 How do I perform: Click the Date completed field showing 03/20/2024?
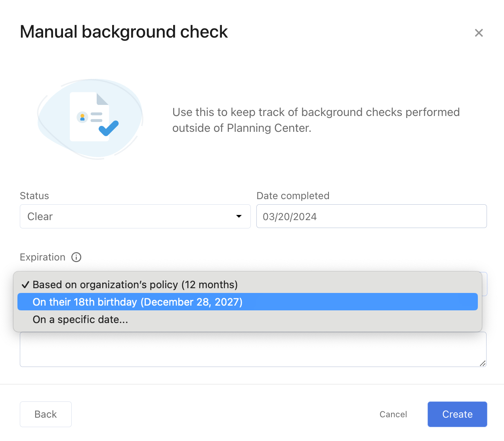pos(372,216)
